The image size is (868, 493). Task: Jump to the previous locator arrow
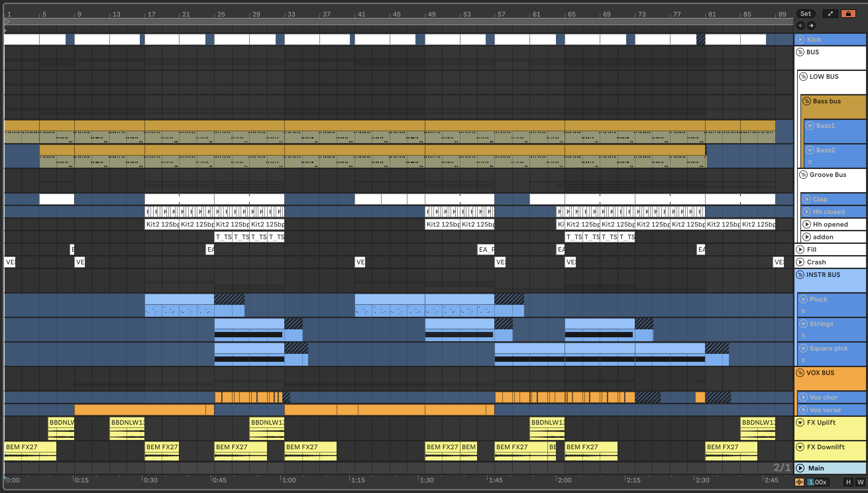click(801, 26)
